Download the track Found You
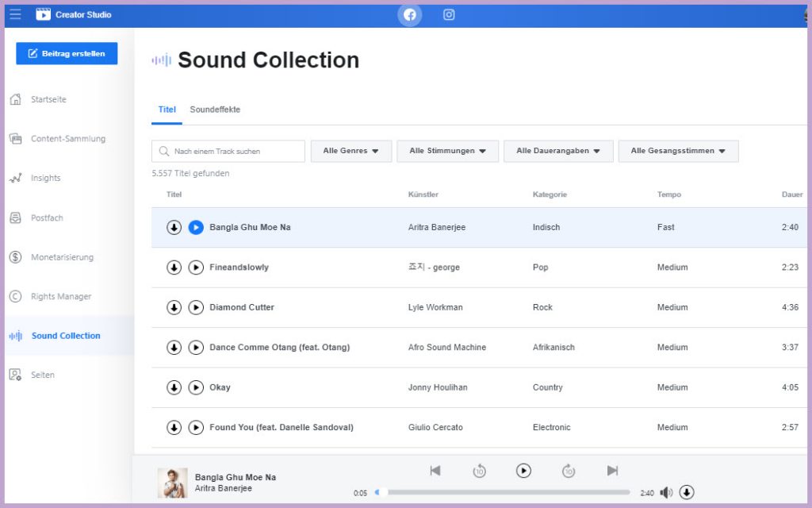This screenshot has height=508, width=812. tap(174, 427)
